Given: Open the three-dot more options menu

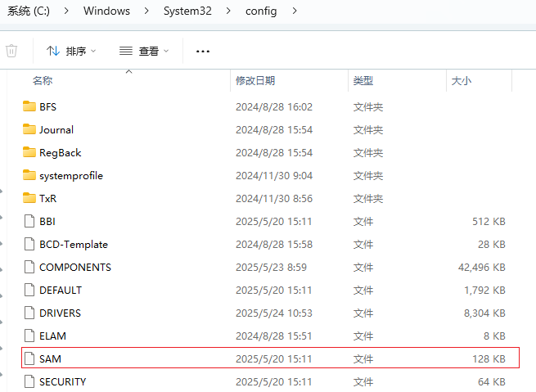Looking at the screenshot, I should click(203, 52).
